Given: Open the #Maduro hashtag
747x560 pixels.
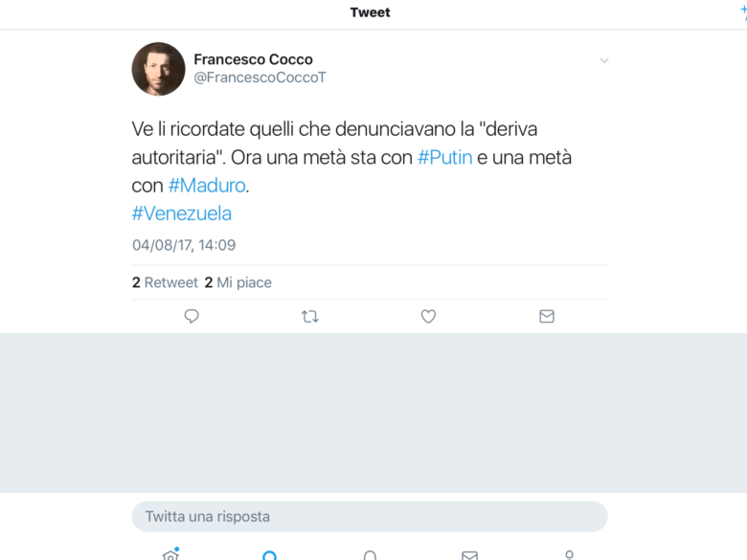Looking at the screenshot, I should (207, 186).
